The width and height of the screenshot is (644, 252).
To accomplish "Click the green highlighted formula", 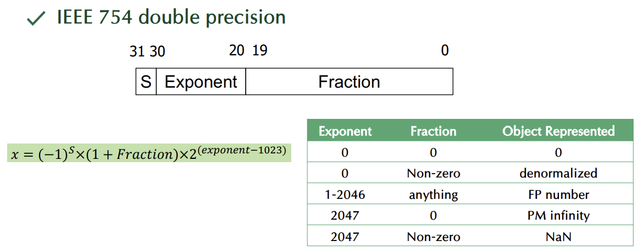I will 149,153.
